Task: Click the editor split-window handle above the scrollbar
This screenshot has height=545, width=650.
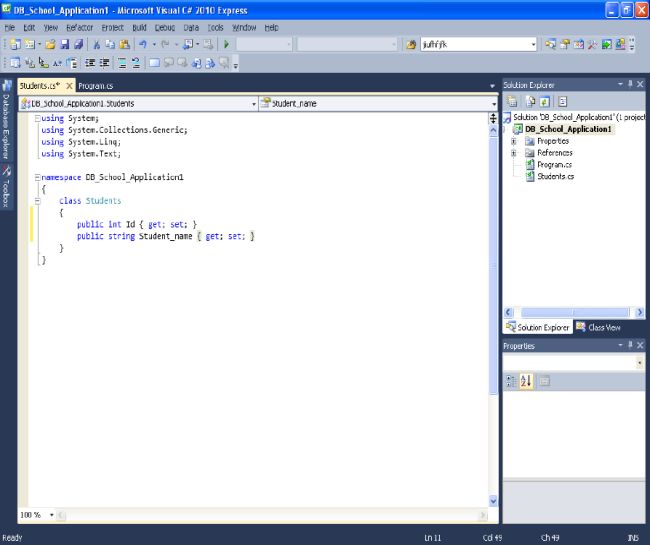Action: 493,118
